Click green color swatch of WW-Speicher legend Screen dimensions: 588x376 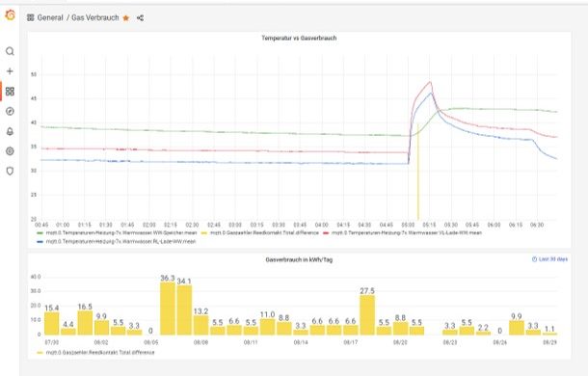(40, 233)
